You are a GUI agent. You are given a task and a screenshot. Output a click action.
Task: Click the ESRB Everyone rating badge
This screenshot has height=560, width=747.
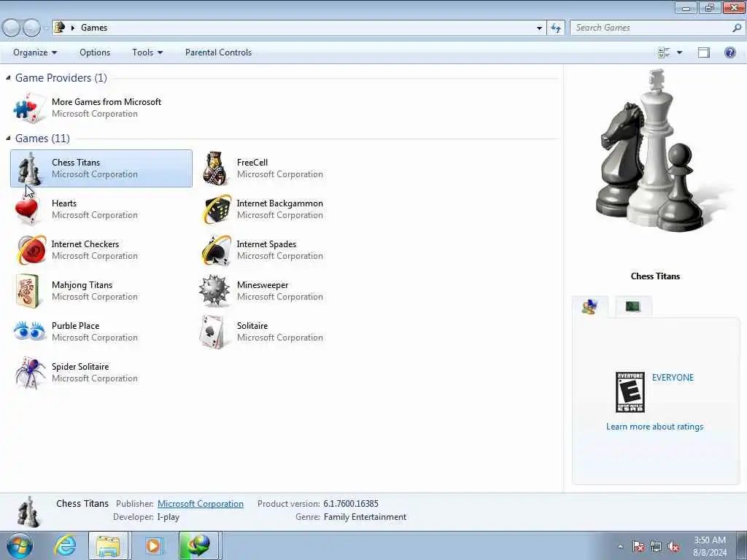(x=630, y=392)
